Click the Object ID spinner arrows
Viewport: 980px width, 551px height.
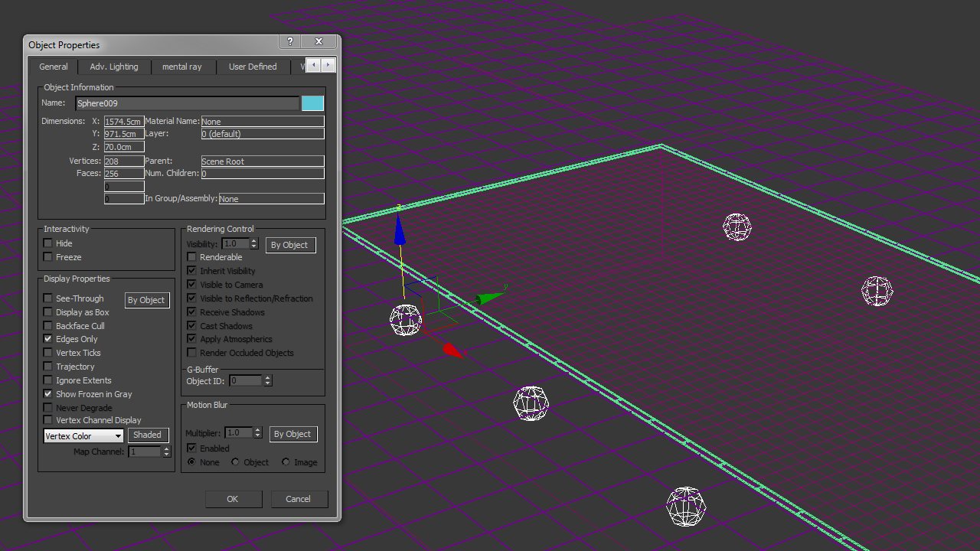pos(267,380)
